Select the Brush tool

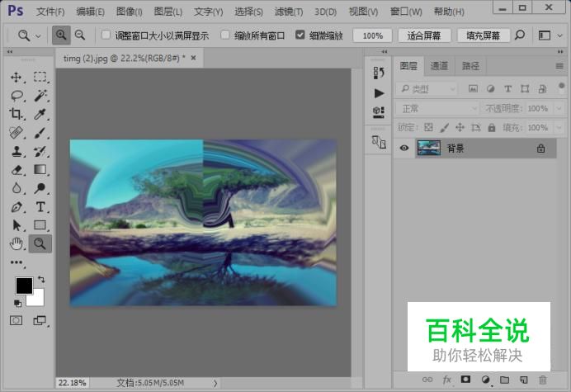[40, 133]
